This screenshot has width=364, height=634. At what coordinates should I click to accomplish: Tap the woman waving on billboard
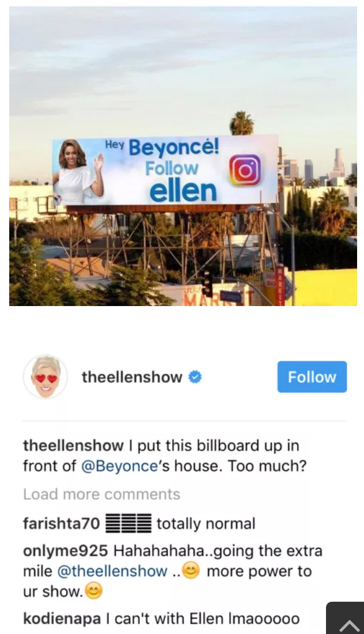(x=79, y=173)
